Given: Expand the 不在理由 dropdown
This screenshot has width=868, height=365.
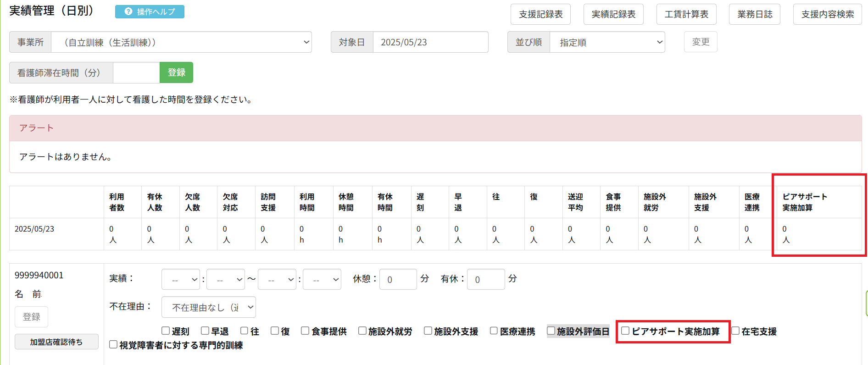Looking at the screenshot, I should (x=209, y=307).
